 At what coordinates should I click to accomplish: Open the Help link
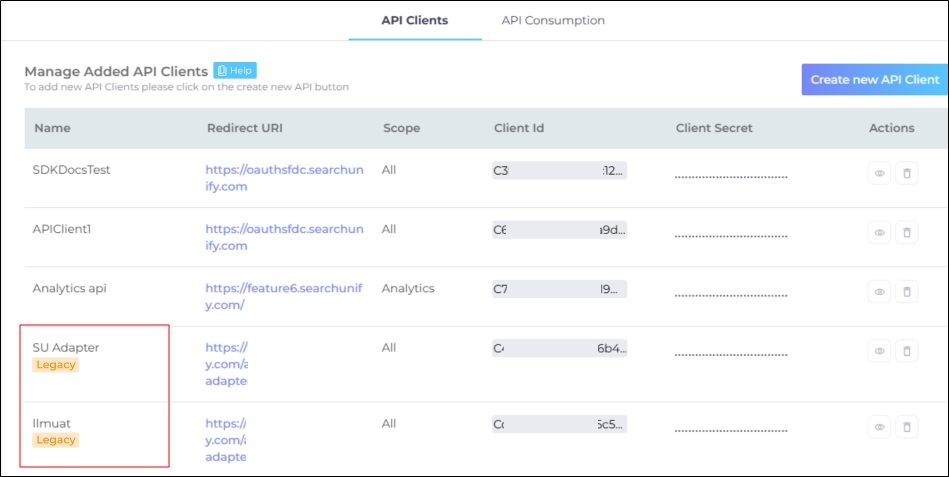coord(235,70)
